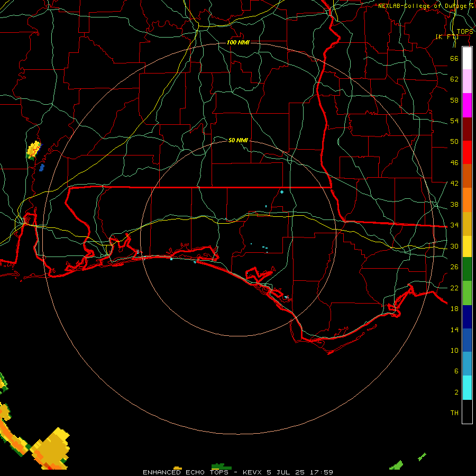This screenshot has height=476, width=476.
Task: Click the black TH swatch in the legend
Action: [x=467, y=411]
